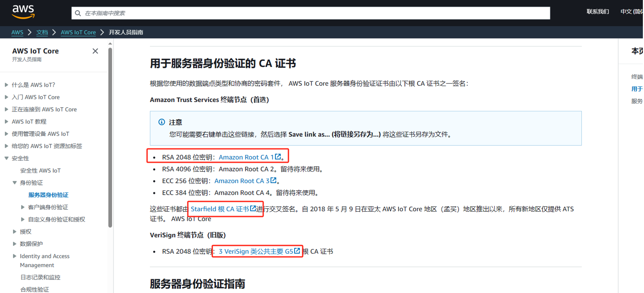
Task: Click external-link icon after VeriSign G5 link
Action: (297, 251)
